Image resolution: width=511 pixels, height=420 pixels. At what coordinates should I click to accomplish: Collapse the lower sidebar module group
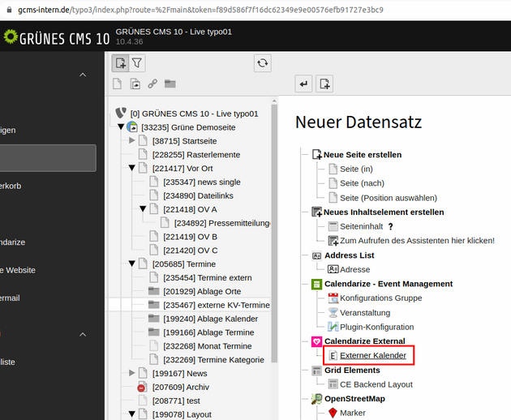pos(83,334)
